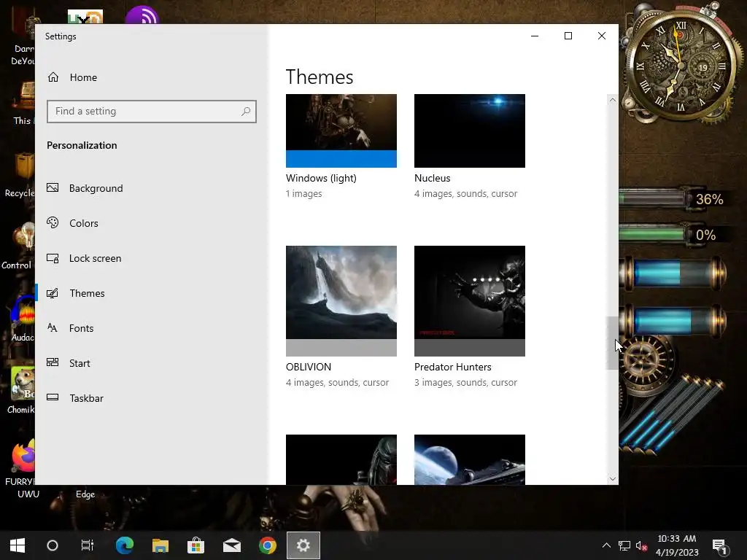Click the Themes brush icon
Viewport: 747px width, 560px height.
pos(53,293)
